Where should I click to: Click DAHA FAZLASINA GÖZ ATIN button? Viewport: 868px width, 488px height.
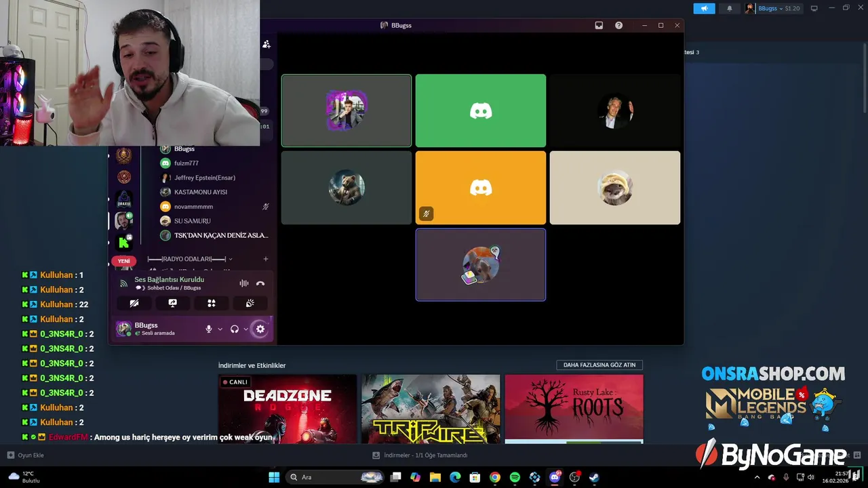(599, 365)
